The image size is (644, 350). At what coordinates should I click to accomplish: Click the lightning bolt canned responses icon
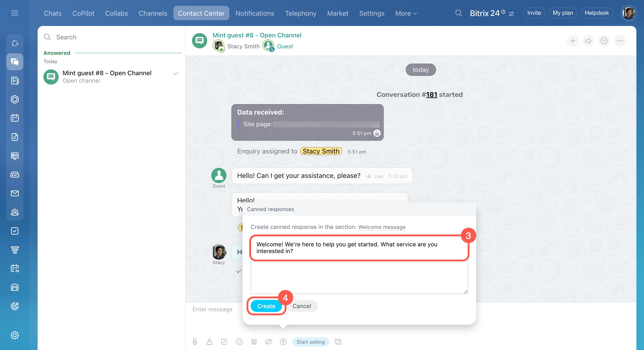(x=283, y=341)
